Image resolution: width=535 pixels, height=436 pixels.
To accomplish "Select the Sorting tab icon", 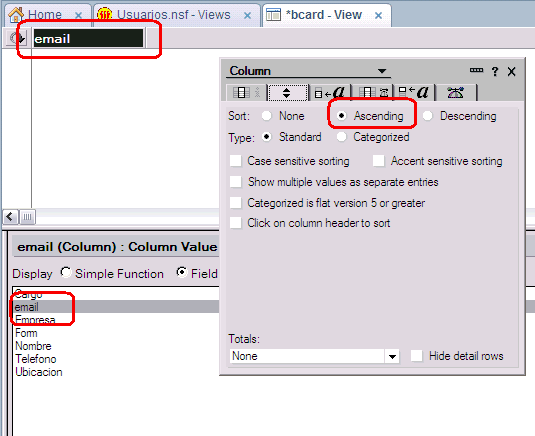I will coord(287,92).
